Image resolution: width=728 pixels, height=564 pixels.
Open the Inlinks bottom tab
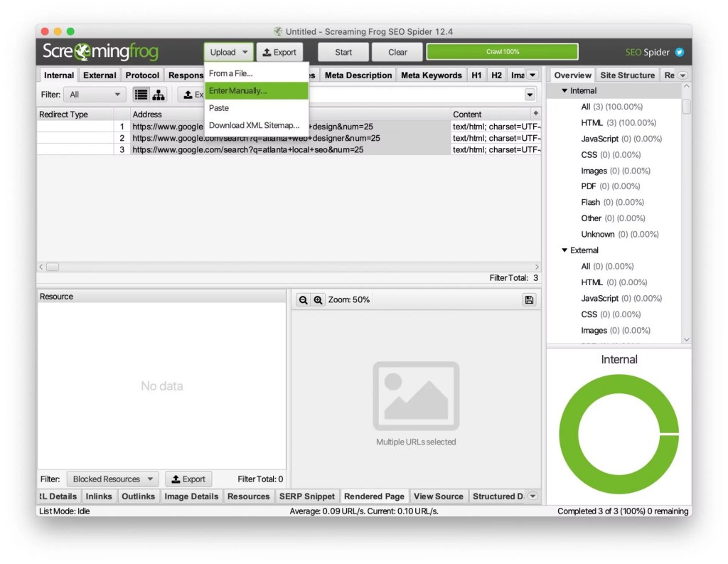coord(99,496)
